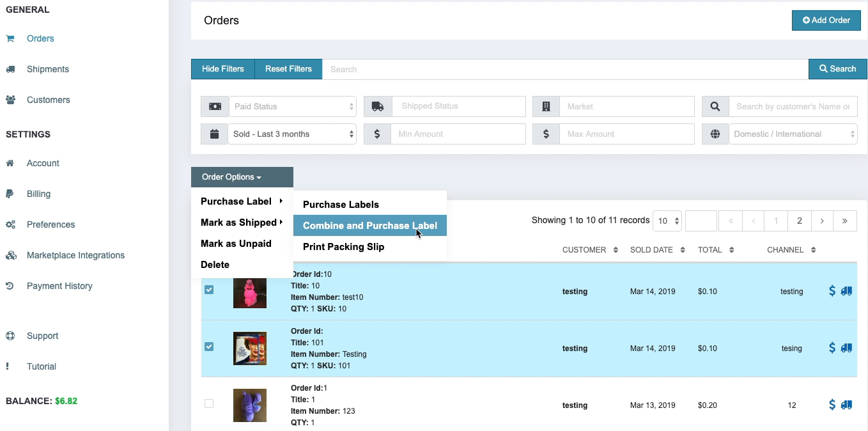868x431 pixels.
Task: Open the Paid Status dropdown
Action: click(292, 107)
